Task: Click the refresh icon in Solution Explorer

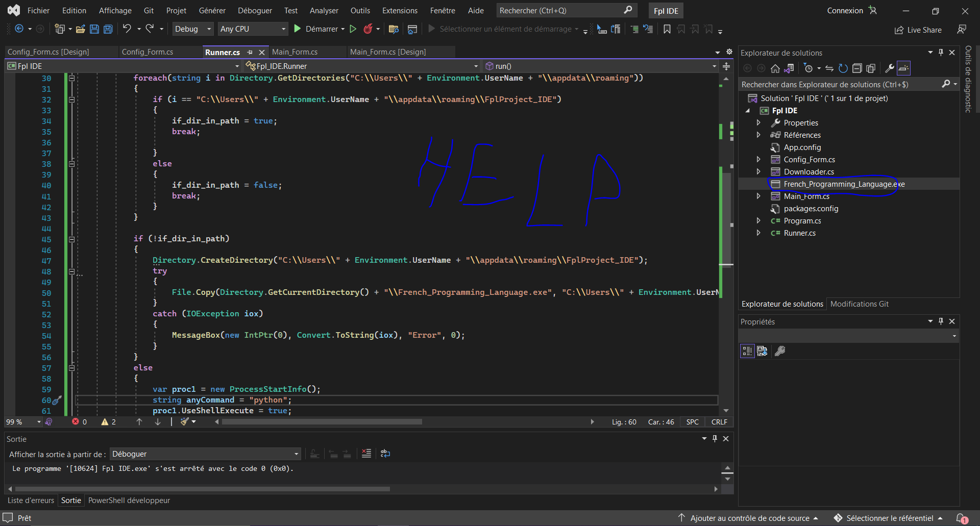Action: [x=843, y=68]
